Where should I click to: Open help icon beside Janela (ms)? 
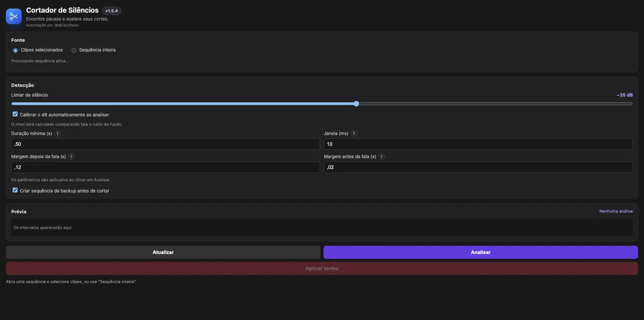coord(354,134)
